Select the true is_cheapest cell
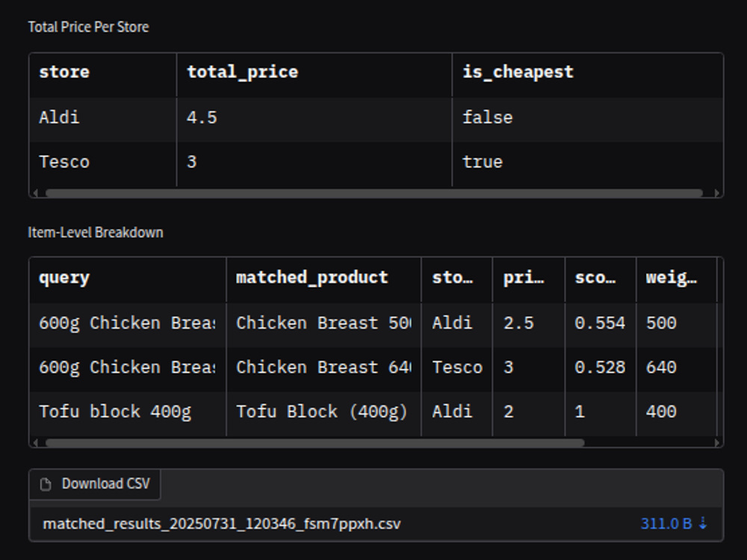747x560 pixels. click(x=588, y=162)
